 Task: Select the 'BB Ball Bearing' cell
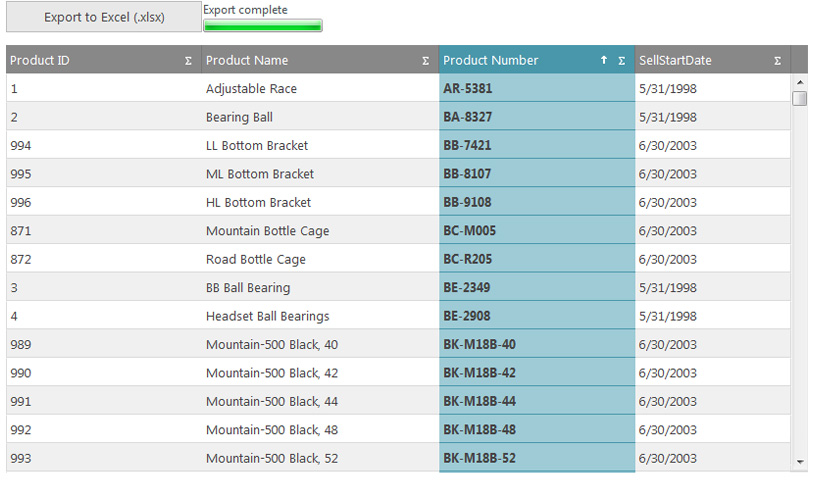(x=320, y=287)
